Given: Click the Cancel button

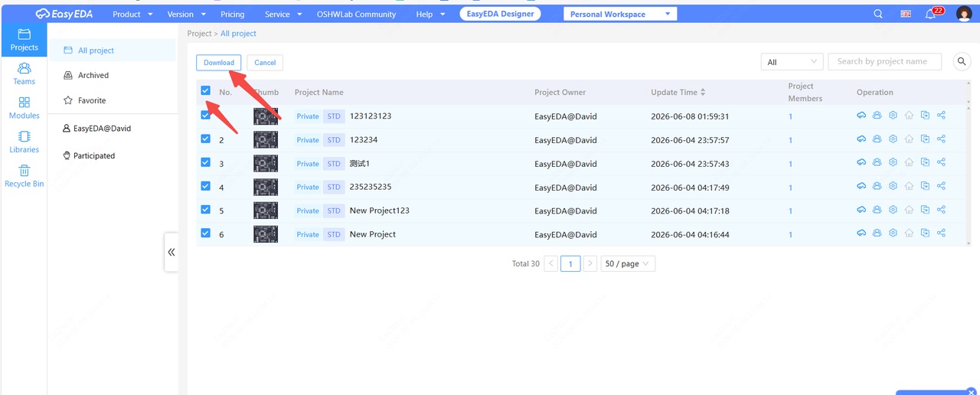Looking at the screenshot, I should tap(265, 63).
